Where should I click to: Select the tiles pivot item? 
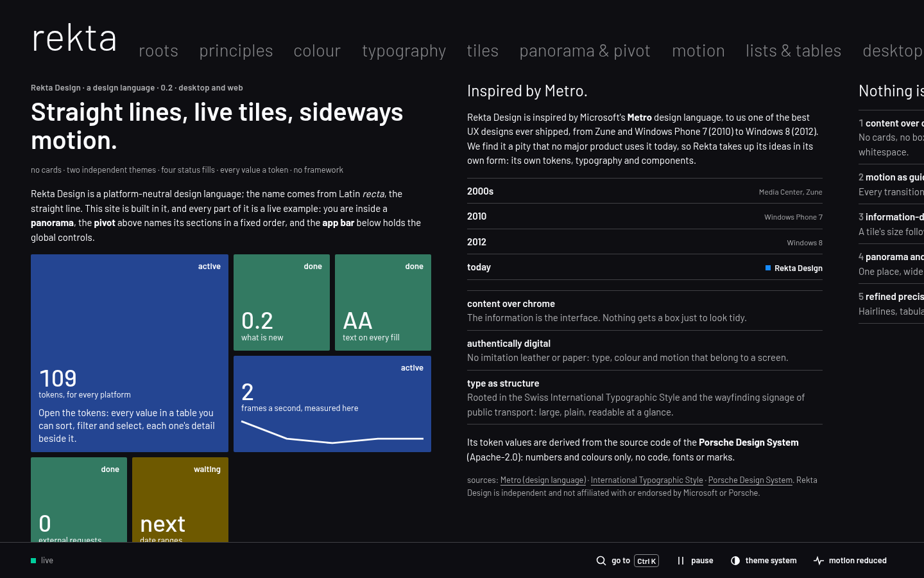click(483, 50)
